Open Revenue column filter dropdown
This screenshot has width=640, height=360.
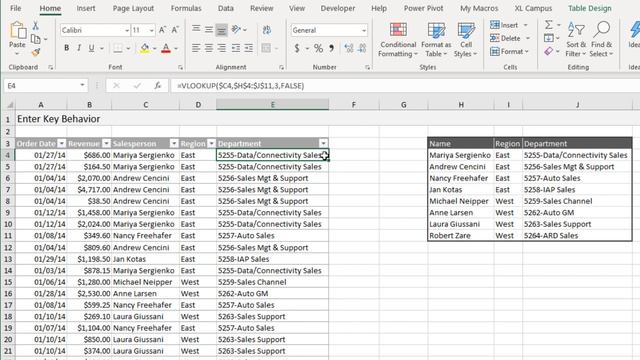tap(106, 143)
